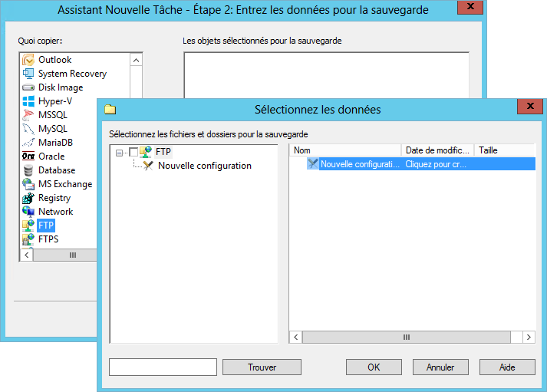This screenshot has width=547, height=392.
Task: Sort by the Date de modific... column header
Action: coord(437,150)
